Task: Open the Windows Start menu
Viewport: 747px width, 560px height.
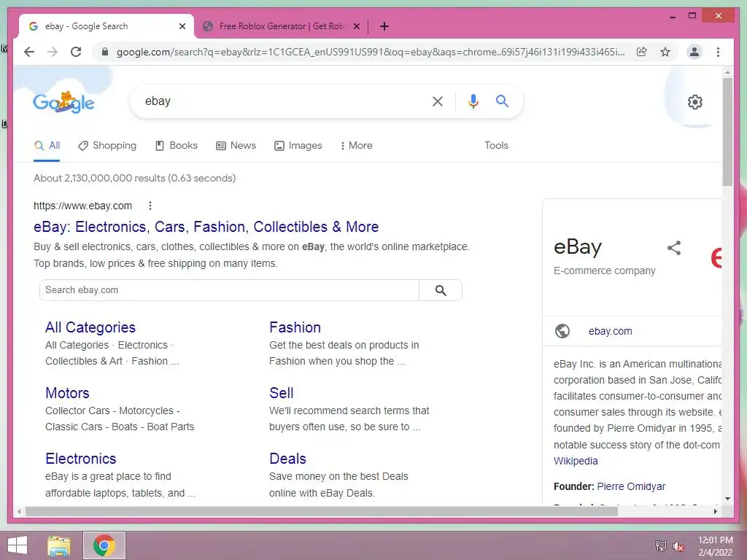Action: point(18,545)
